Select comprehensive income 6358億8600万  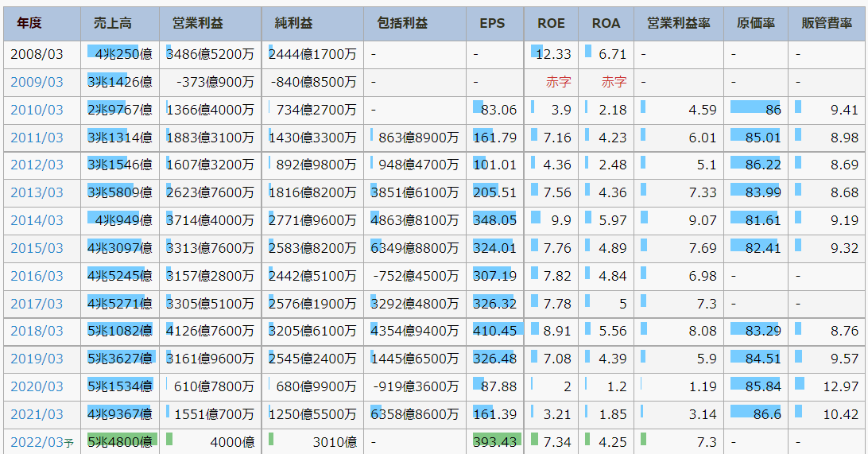pyautogui.click(x=415, y=414)
